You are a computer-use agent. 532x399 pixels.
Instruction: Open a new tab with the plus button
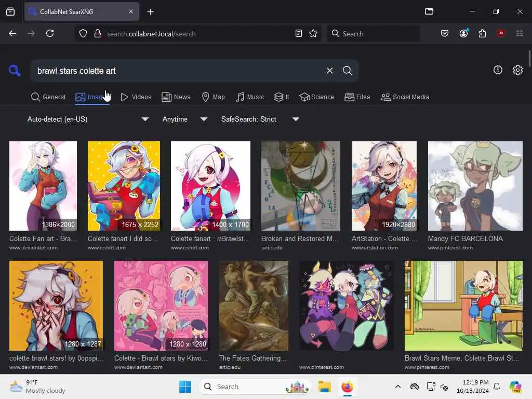pyautogui.click(x=150, y=12)
